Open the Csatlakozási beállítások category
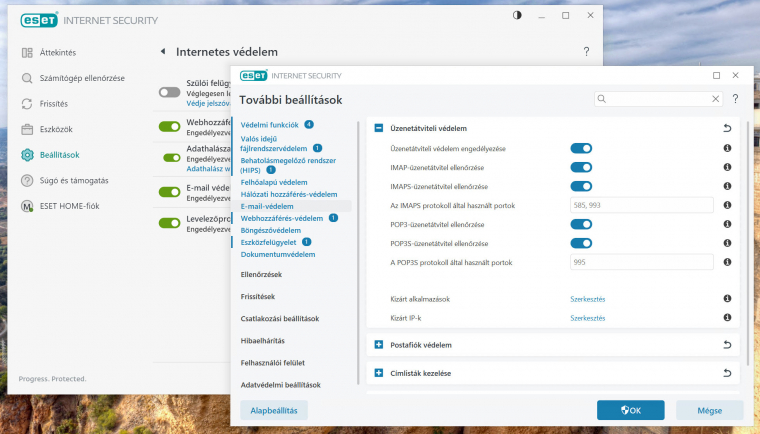Viewport: 760px width, 434px height. (x=280, y=319)
